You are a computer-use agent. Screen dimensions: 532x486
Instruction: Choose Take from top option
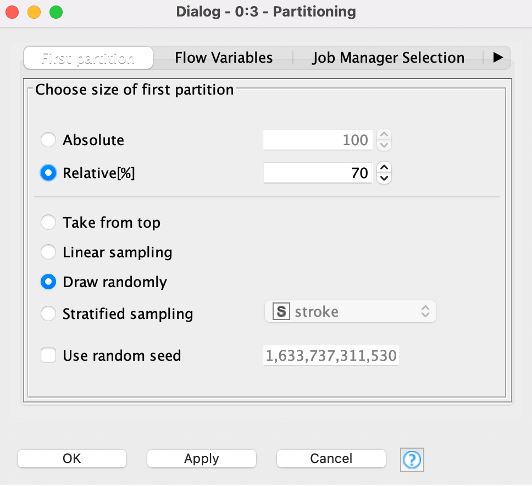tap(48, 223)
